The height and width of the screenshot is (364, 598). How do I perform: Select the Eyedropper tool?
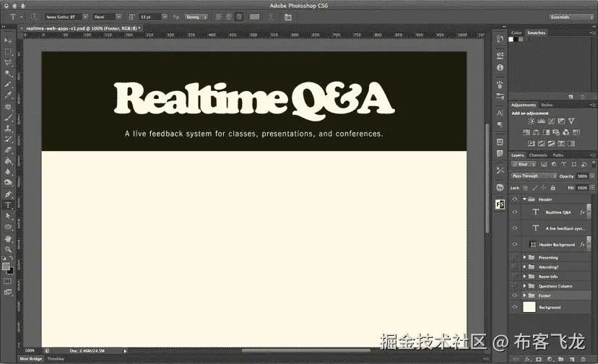click(x=8, y=95)
